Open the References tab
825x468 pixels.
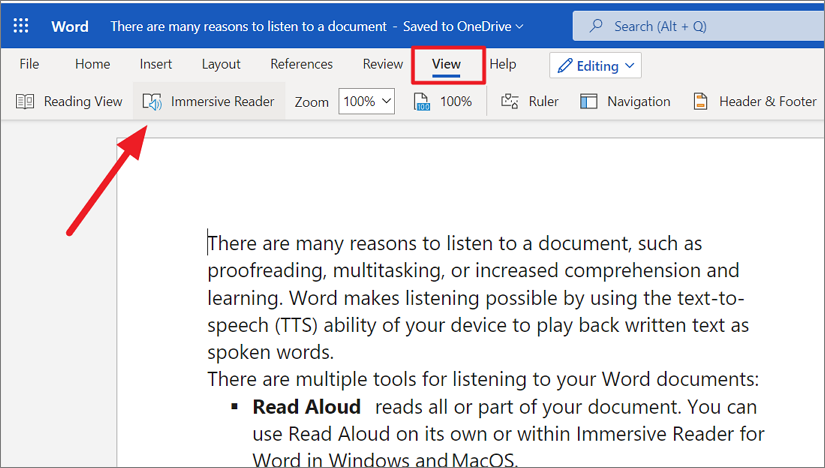(301, 64)
